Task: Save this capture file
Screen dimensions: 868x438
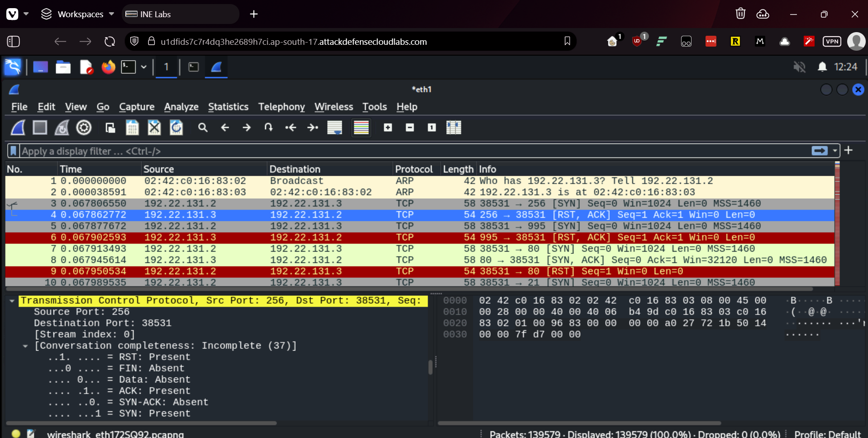Action: [132, 128]
